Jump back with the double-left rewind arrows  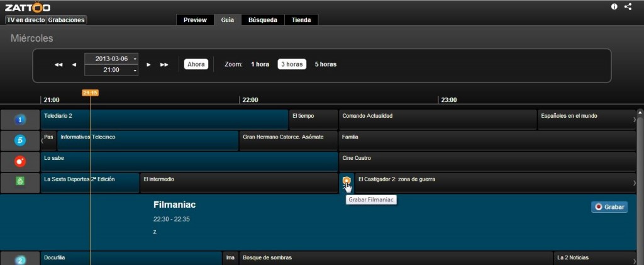58,64
